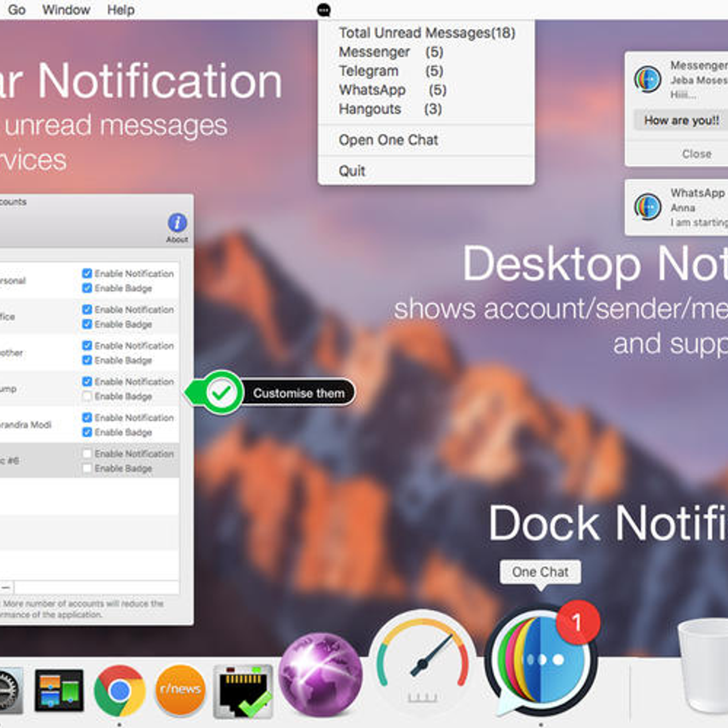Toggle Enable Badge for Narandra Modi
728x728 pixels.
[x=87, y=432]
